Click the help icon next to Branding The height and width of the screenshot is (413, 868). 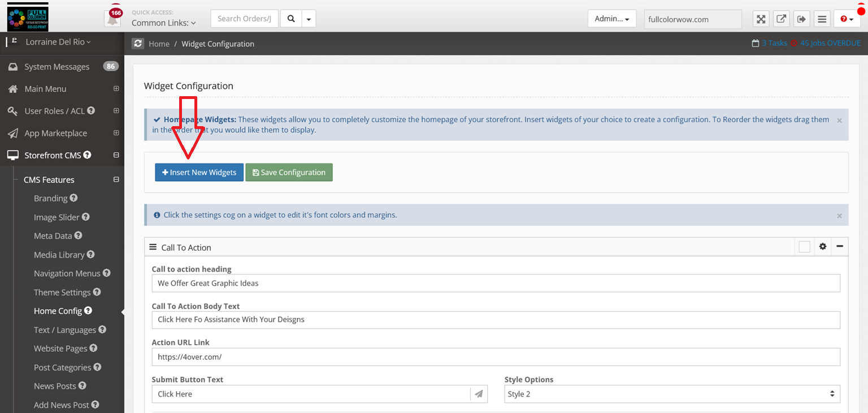pyautogui.click(x=73, y=198)
